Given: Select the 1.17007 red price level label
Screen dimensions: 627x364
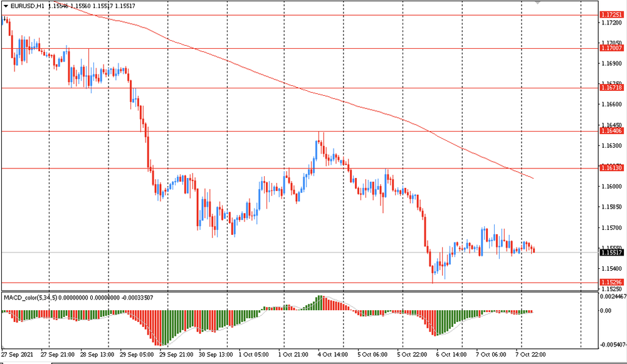Looking at the screenshot, I should pos(611,48).
